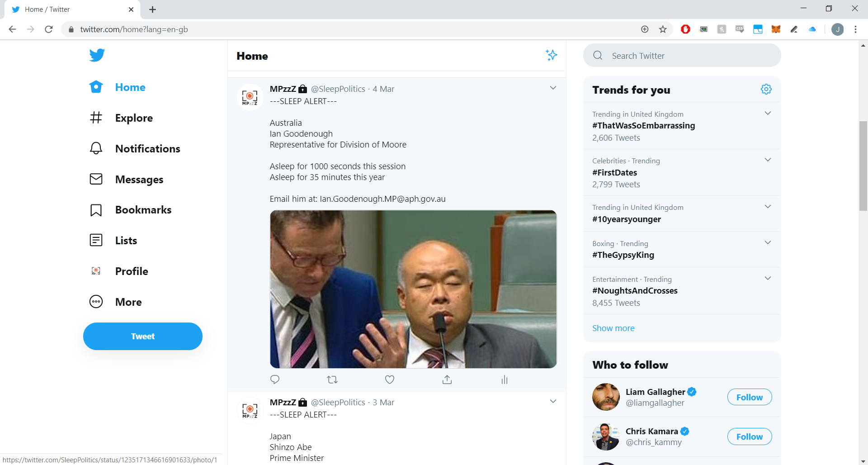
Task: Click the page vertical scrollbar thumb
Action: click(863, 166)
